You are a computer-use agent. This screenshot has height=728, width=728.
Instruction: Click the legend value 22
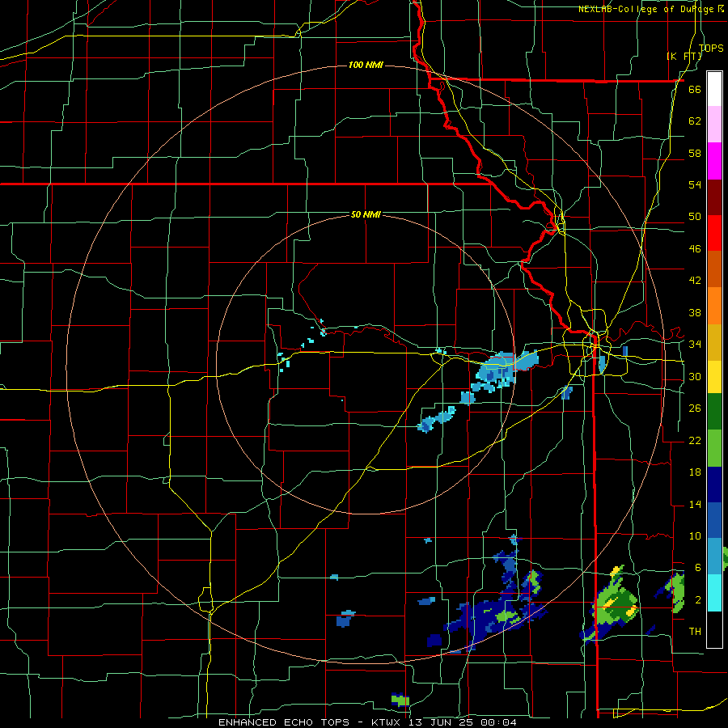coord(695,440)
